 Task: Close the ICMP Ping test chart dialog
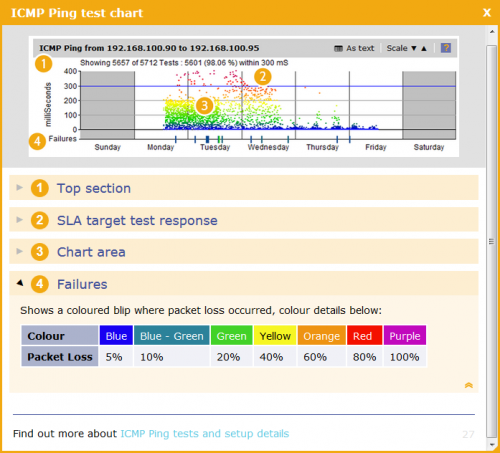tap(487, 13)
